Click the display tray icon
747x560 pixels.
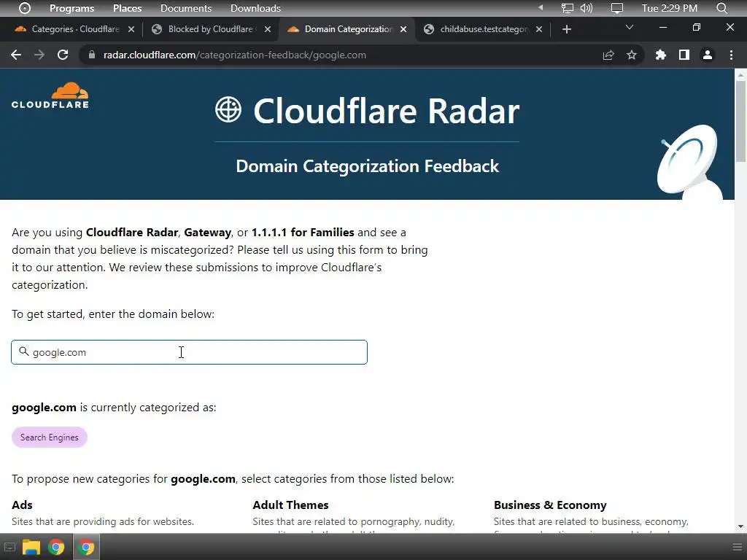coord(617,8)
